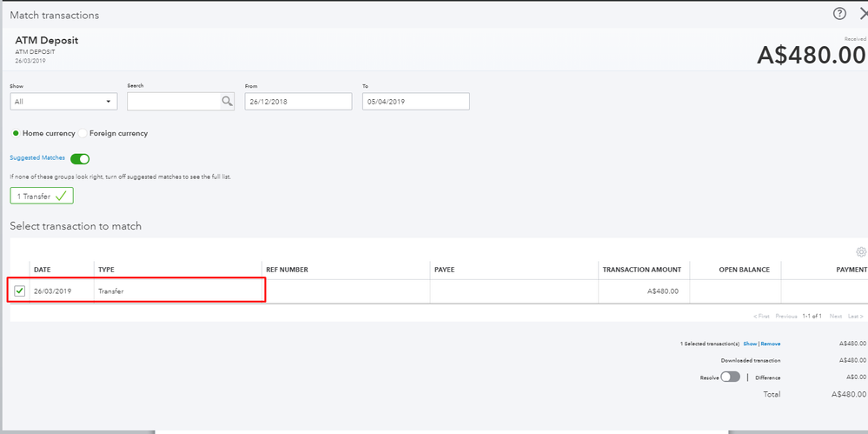Go to Previous page of results
Image resolution: width=868 pixels, height=434 pixels.
786,316
